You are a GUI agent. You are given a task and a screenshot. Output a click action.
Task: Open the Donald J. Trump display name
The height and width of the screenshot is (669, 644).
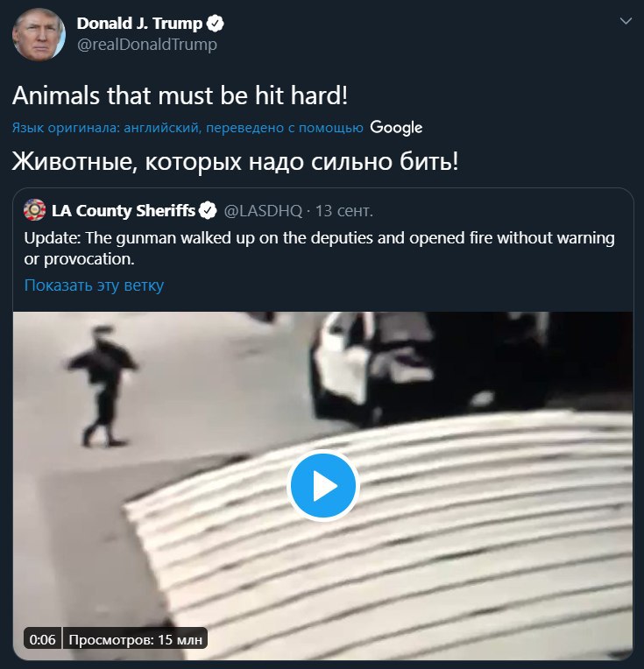click(x=139, y=24)
